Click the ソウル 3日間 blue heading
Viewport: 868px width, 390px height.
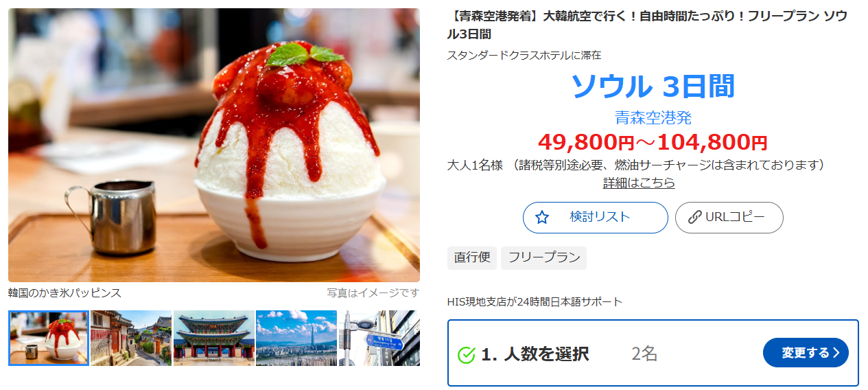(x=653, y=87)
